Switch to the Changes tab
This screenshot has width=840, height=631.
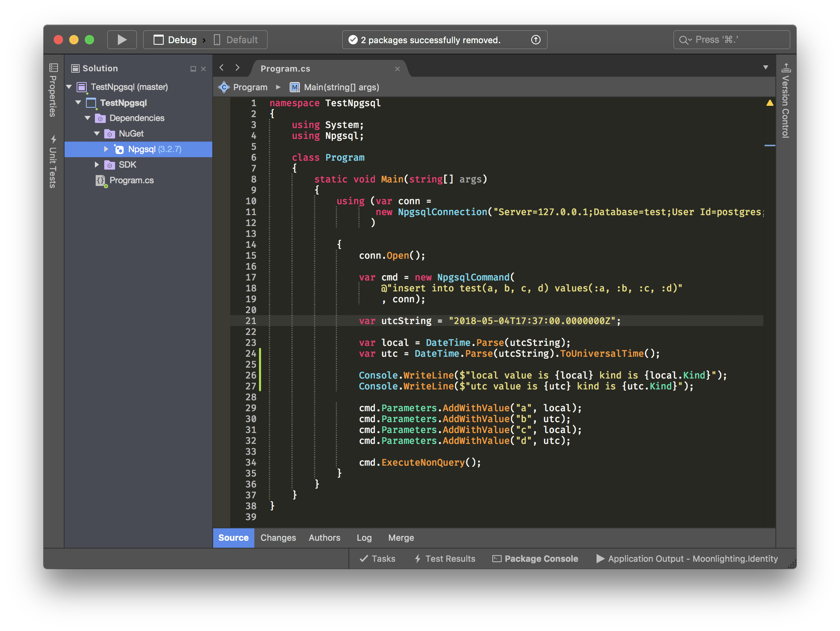[x=278, y=538]
